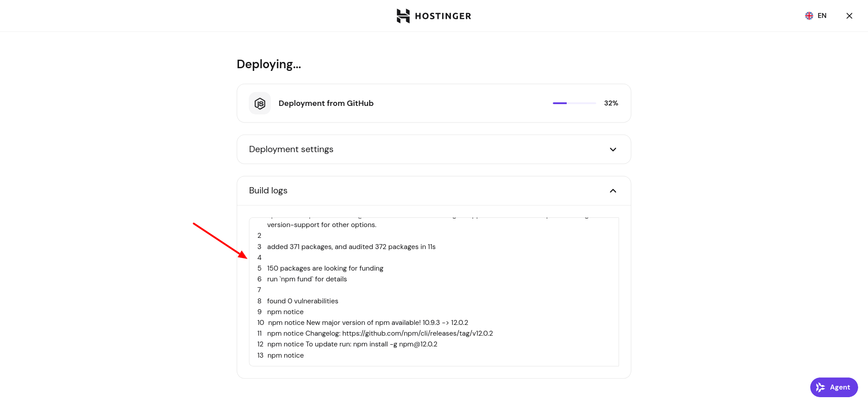Click 'version-support for other options.' log text
This screenshot has height=403, width=868.
(322, 225)
